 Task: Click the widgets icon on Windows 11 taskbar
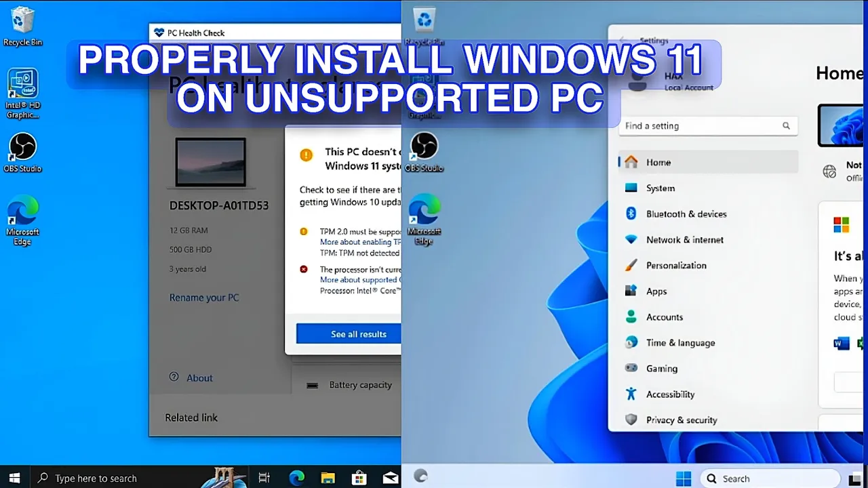click(420, 476)
